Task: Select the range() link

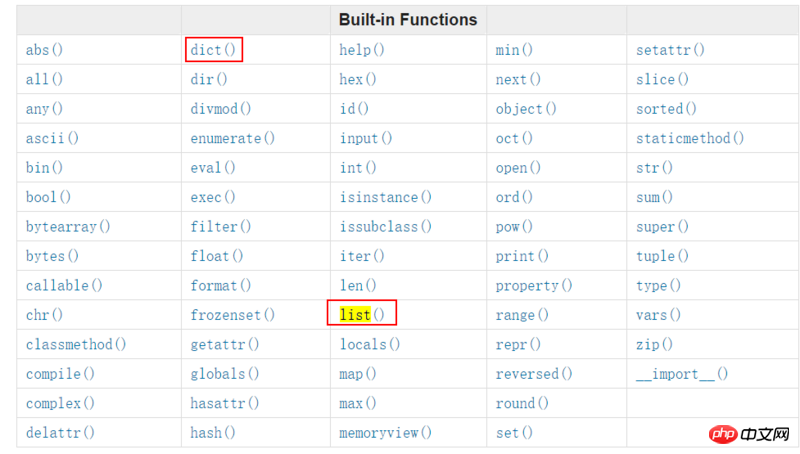Action: 522,315
